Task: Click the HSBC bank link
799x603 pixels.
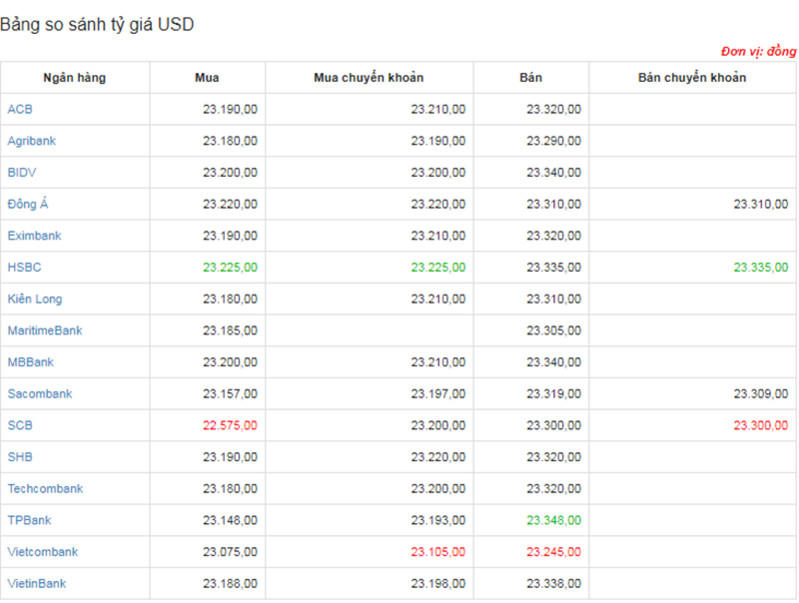Action: click(24, 267)
